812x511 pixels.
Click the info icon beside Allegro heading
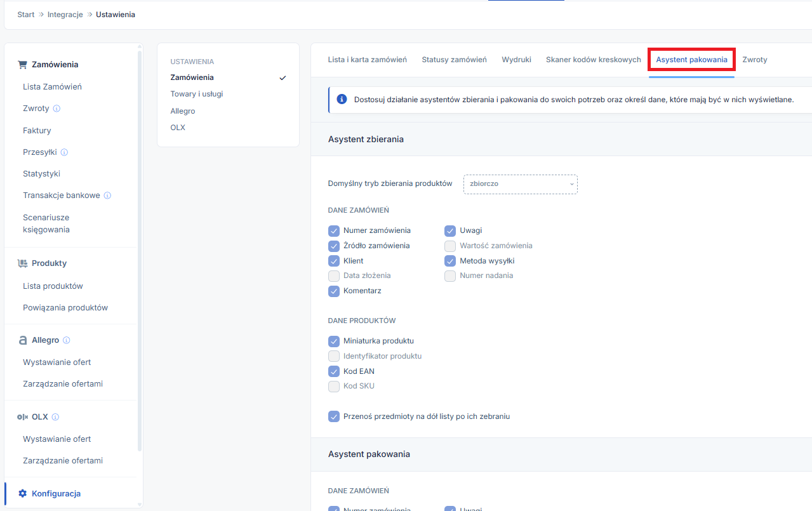[67, 340]
